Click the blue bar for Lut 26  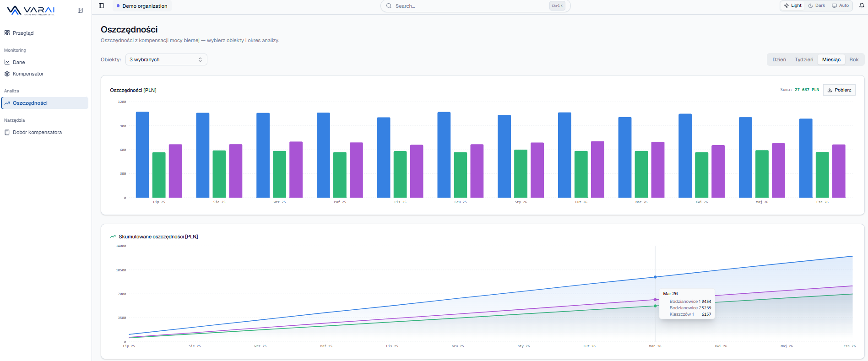564,155
